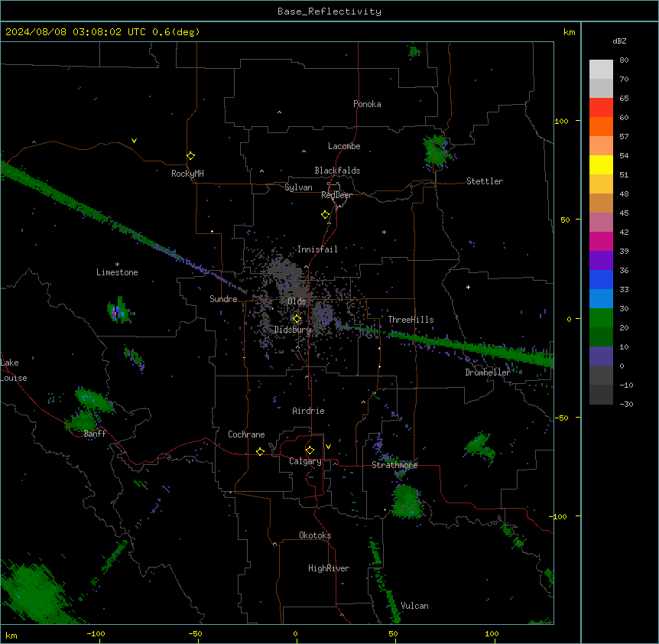Click the -100 label on bottom axis
This screenshot has height=644, width=659.
(96, 633)
